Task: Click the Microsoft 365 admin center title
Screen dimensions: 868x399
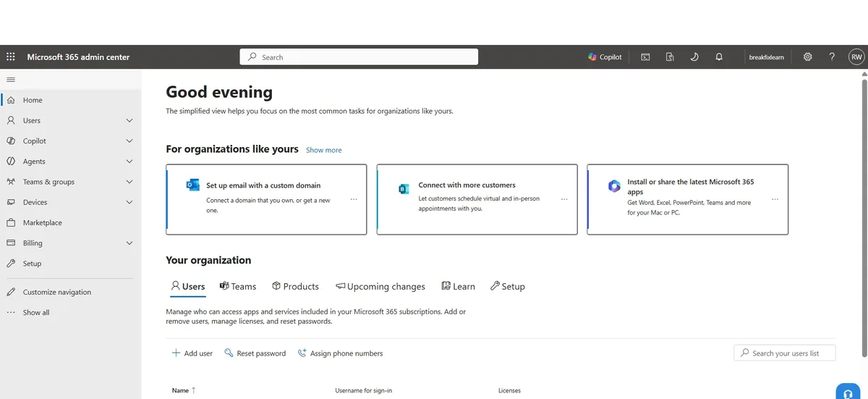Action: (x=78, y=56)
